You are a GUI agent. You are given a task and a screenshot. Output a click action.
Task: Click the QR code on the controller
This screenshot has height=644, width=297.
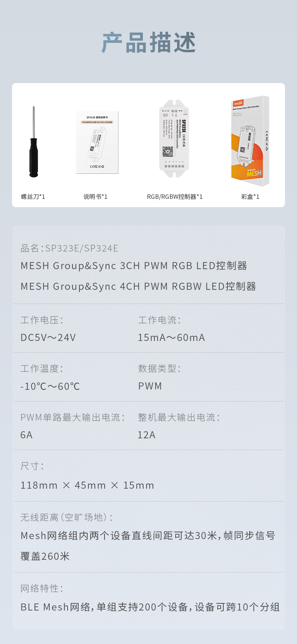coord(168,152)
